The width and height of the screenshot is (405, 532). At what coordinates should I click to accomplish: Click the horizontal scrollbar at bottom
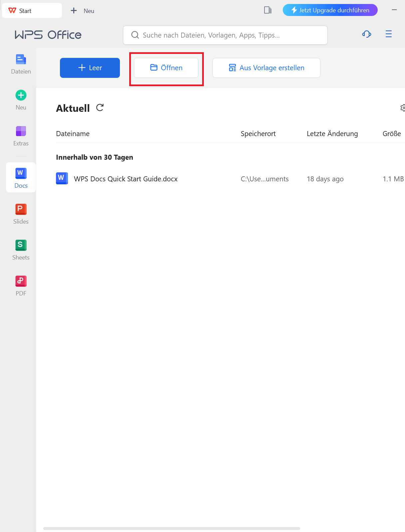coord(172,528)
